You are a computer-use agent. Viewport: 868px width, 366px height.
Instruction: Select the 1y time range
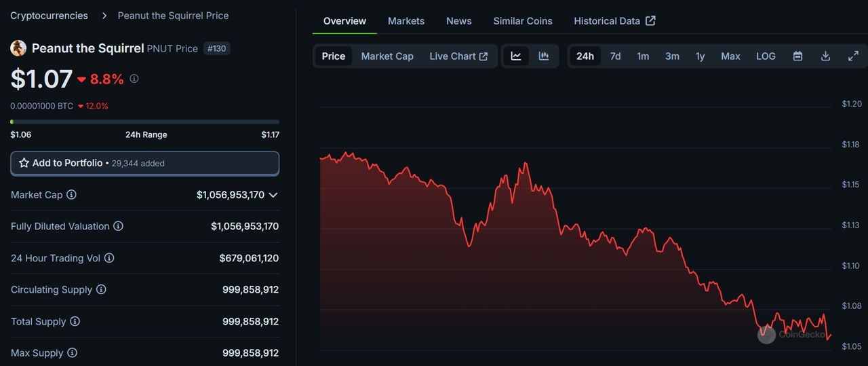point(700,56)
